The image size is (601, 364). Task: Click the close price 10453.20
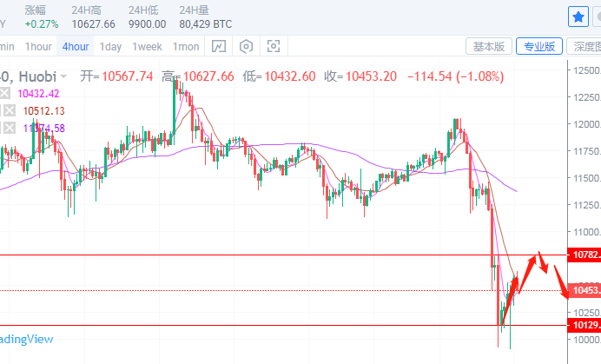coord(371,76)
